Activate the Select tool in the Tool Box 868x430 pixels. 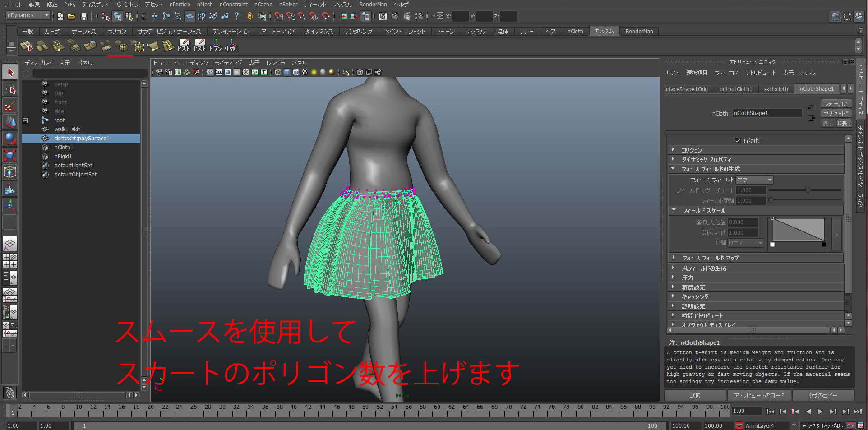point(10,72)
